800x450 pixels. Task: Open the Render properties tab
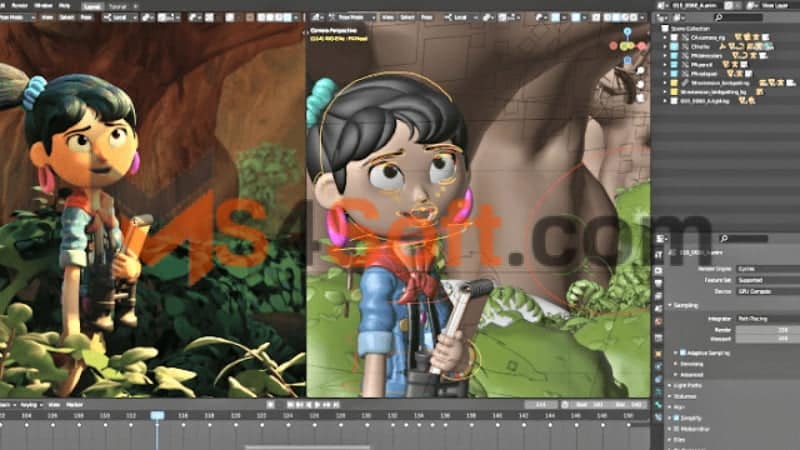(659, 270)
